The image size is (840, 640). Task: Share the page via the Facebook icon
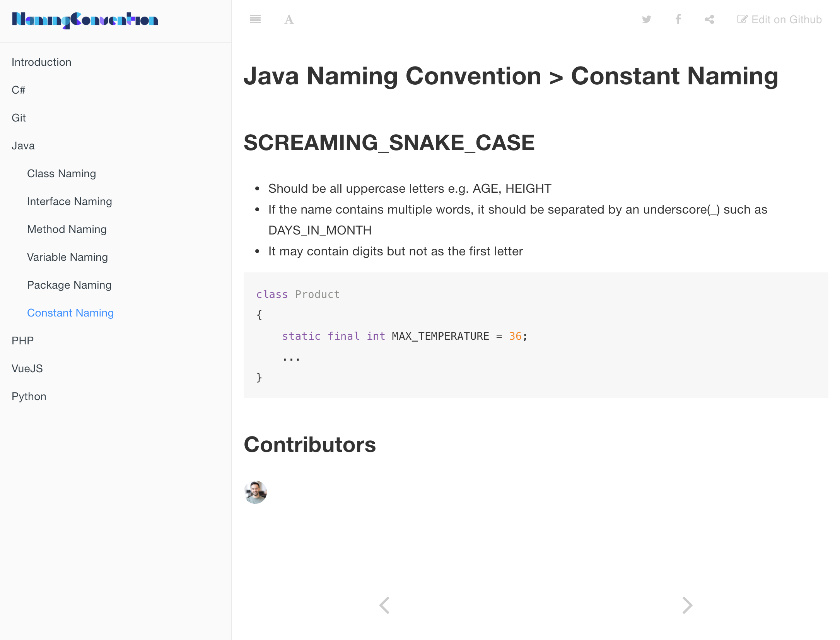point(678,19)
